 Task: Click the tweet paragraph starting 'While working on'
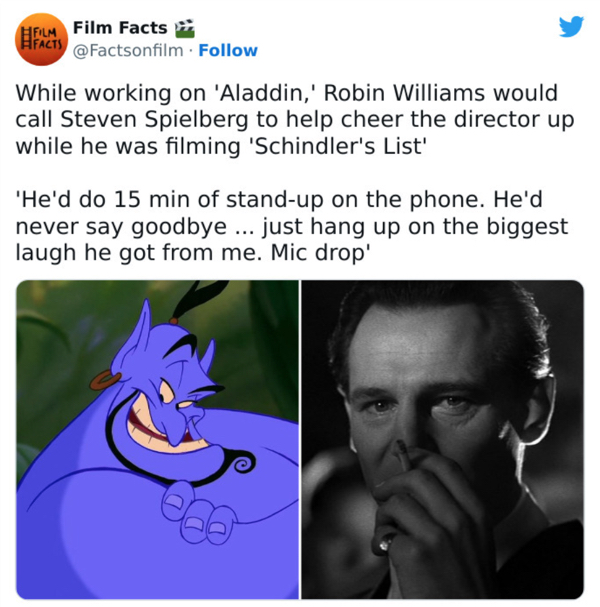(x=295, y=120)
